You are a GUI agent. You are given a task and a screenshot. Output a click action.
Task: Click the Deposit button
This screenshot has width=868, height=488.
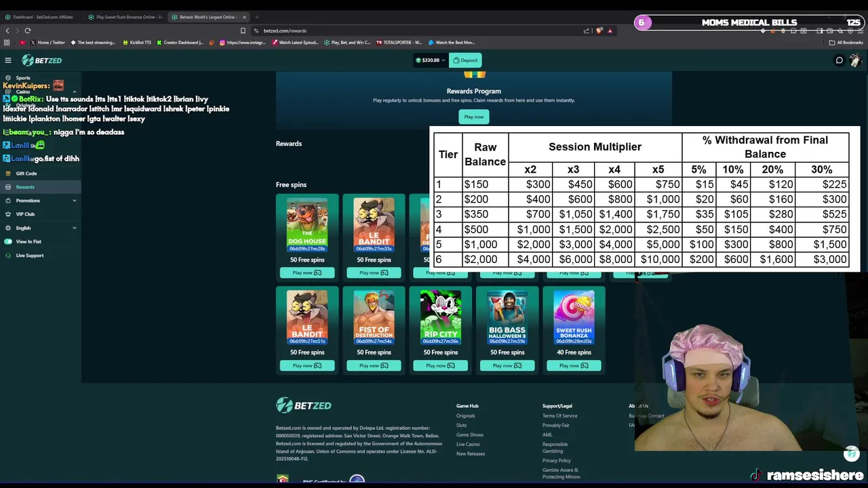pyautogui.click(x=465, y=60)
